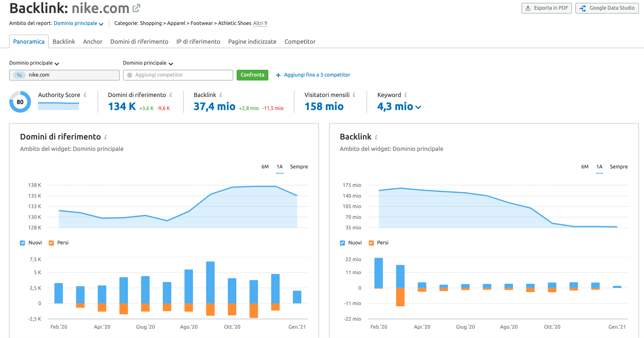The width and height of the screenshot is (644, 338).
Task: Click Esporta in PDF button
Action: [546, 8]
